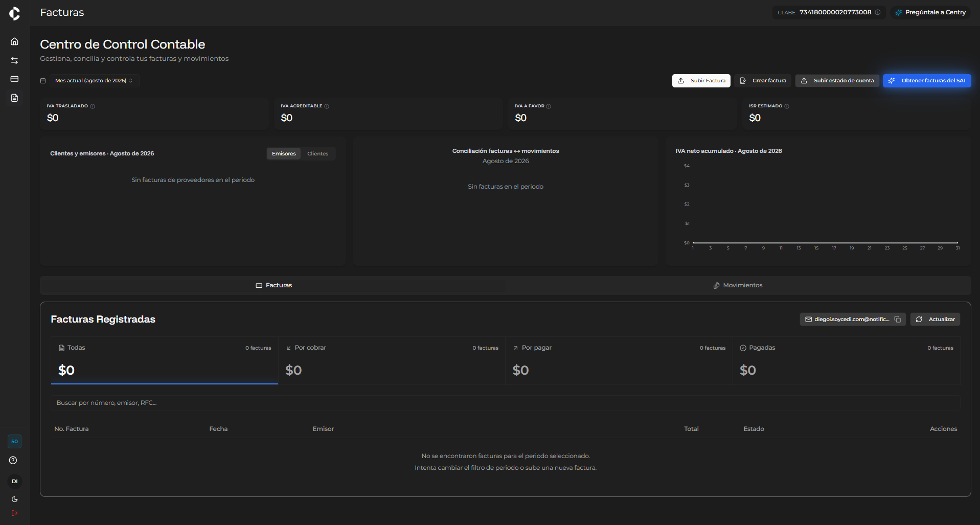This screenshot has width=980, height=525.
Task: Open transfers arrows sidebar icon
Action: click(14, 60)
